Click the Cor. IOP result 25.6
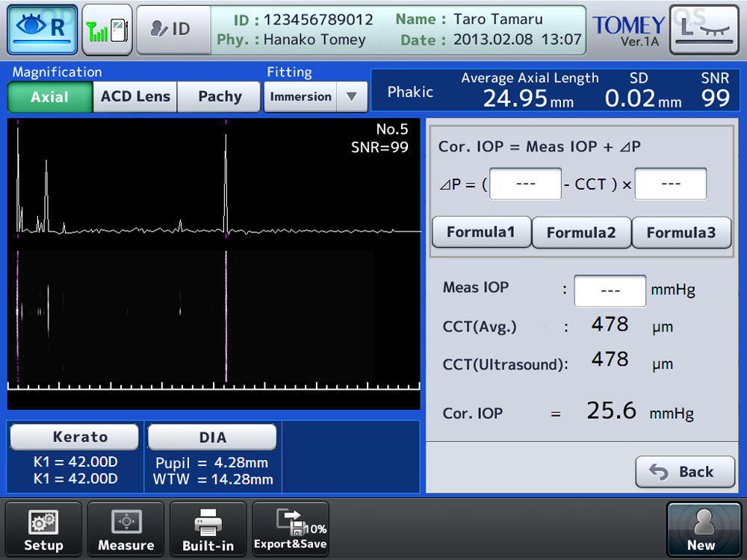The image size is (747, 560). (612, 411)
